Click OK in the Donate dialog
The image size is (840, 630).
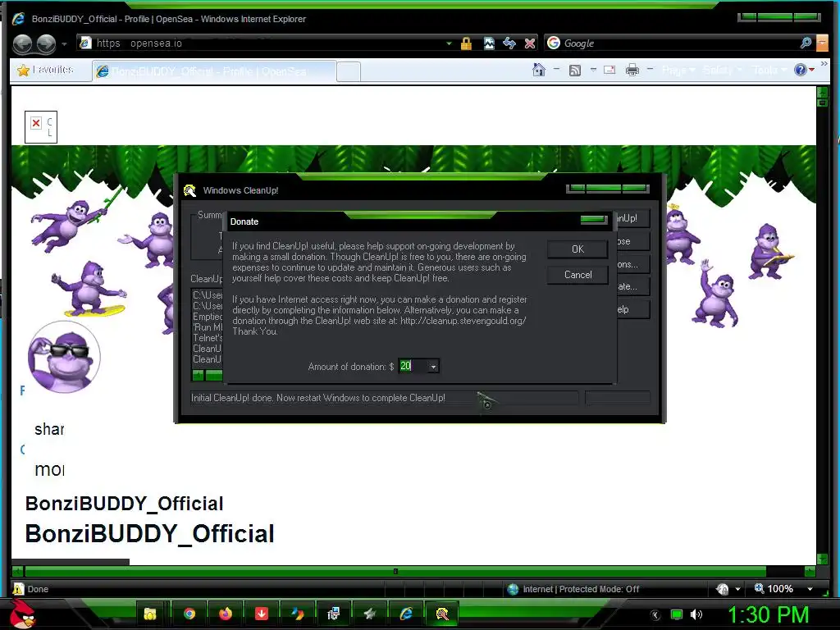577,249
